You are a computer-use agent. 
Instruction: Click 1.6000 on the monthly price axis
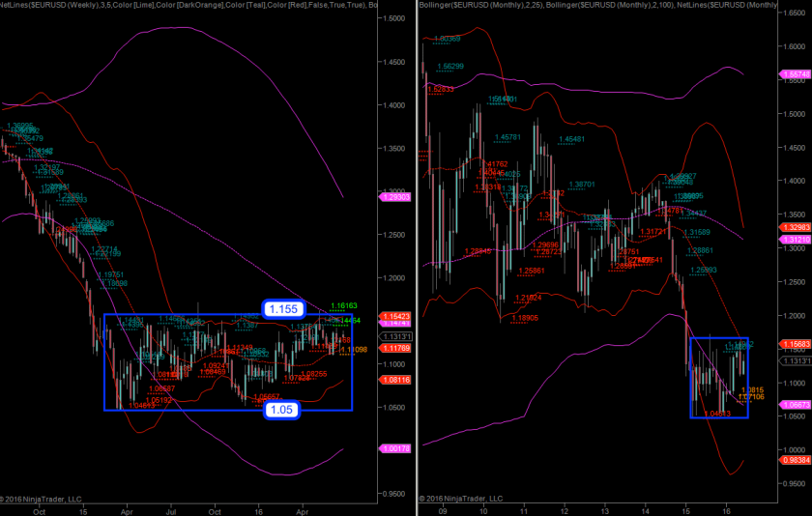794,46
